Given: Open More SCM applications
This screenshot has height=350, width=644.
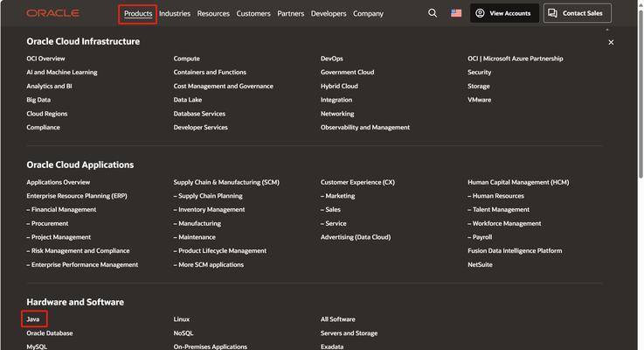Looking at the screenshot, I should coord(209,264).
